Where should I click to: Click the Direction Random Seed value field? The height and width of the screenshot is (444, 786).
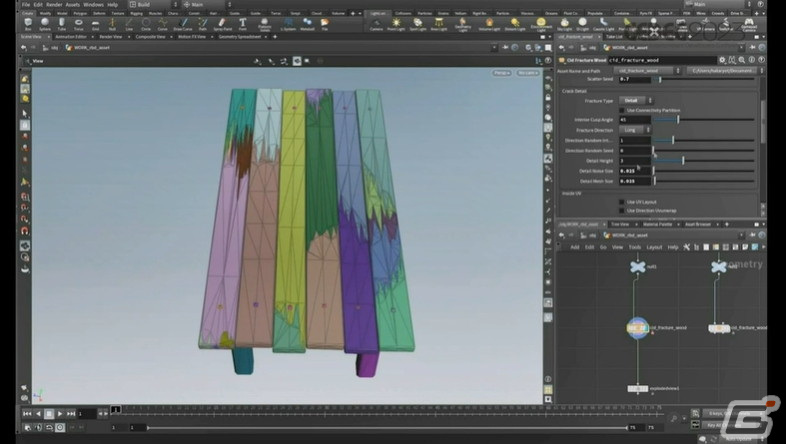click(635, 150)
